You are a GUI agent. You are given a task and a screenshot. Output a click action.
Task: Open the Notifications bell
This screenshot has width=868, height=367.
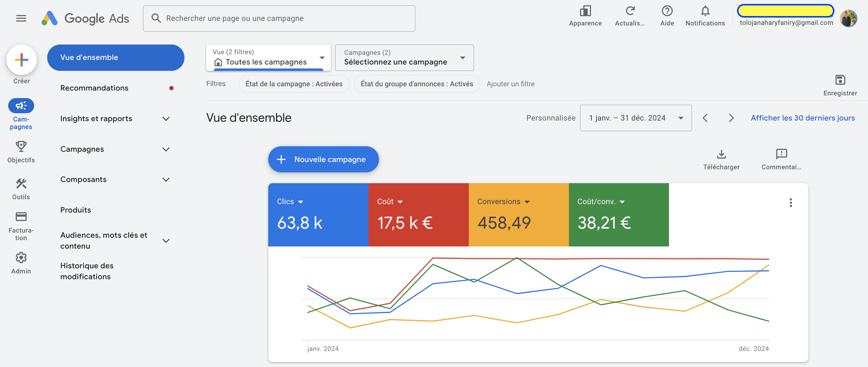[x=705, y=11]
